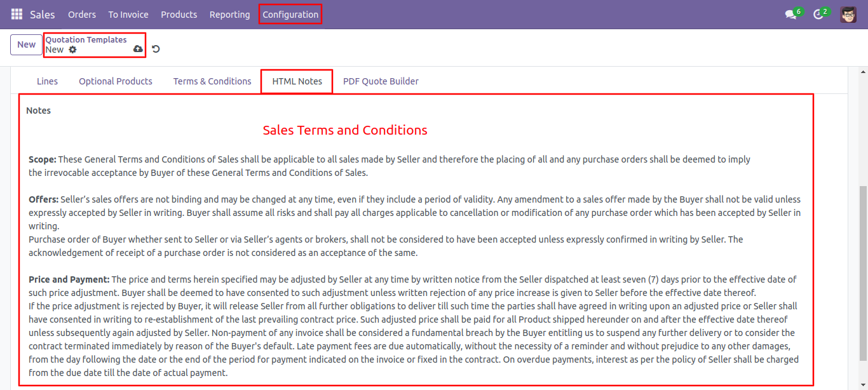Image resolution: width=868 pixels, height=390 pixels.
Task: Open the activities clock icon
Action: (818, 14)
